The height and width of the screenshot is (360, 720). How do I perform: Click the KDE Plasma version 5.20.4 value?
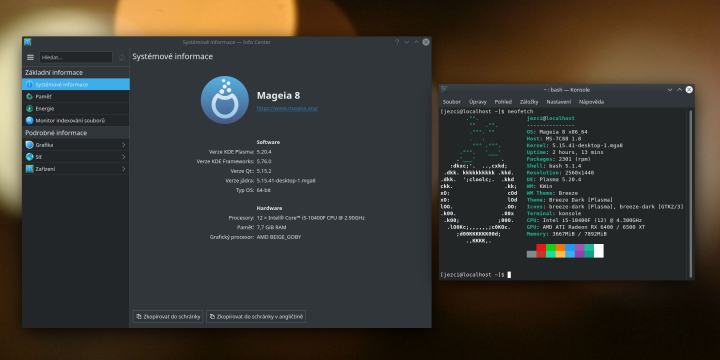click(264, 152)
